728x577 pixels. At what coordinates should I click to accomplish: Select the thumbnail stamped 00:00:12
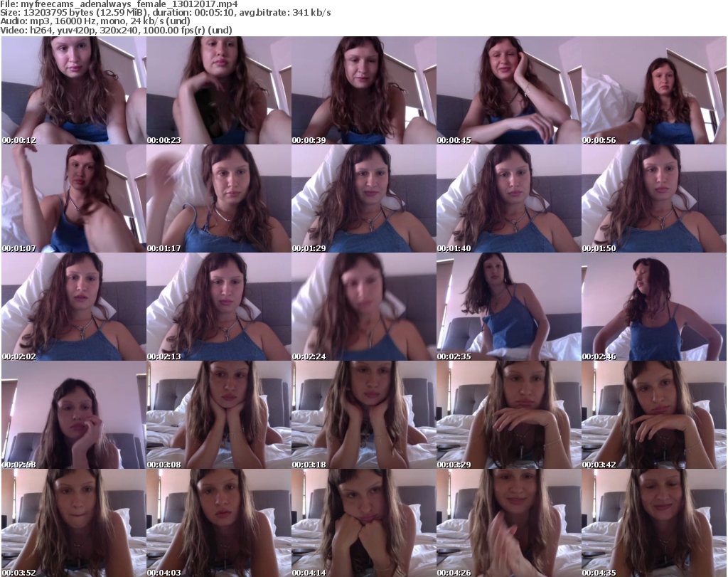74,90
